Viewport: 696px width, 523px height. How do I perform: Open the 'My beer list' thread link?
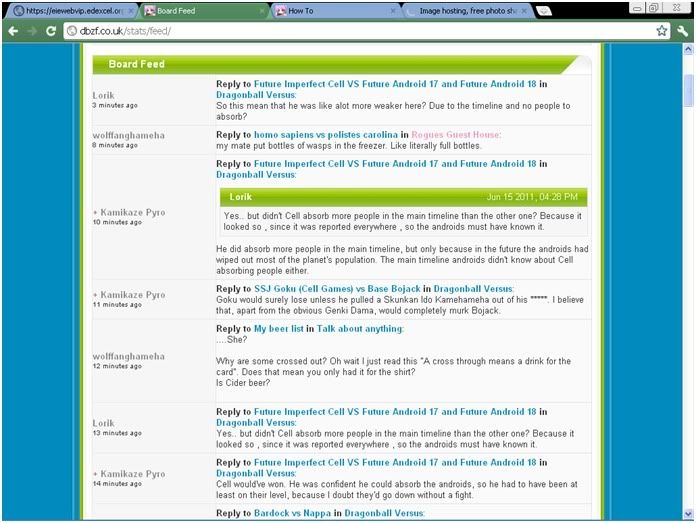(279, 328)
